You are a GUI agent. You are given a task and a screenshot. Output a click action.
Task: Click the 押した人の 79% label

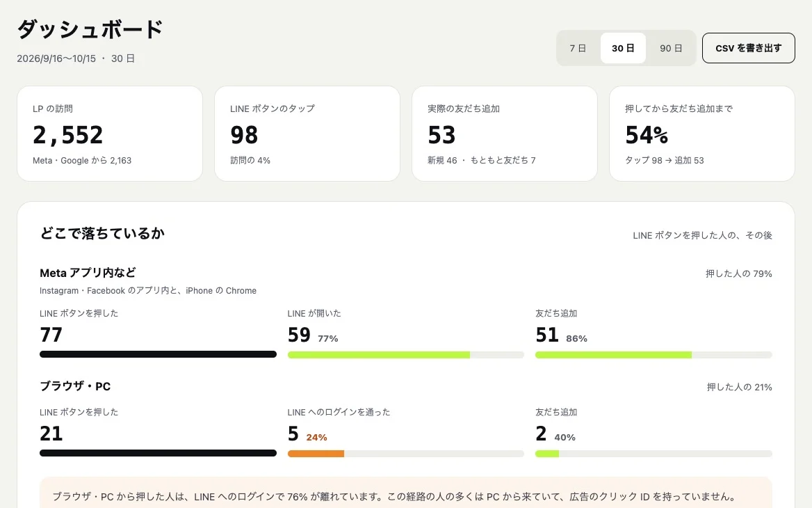[x=739, y=273]
